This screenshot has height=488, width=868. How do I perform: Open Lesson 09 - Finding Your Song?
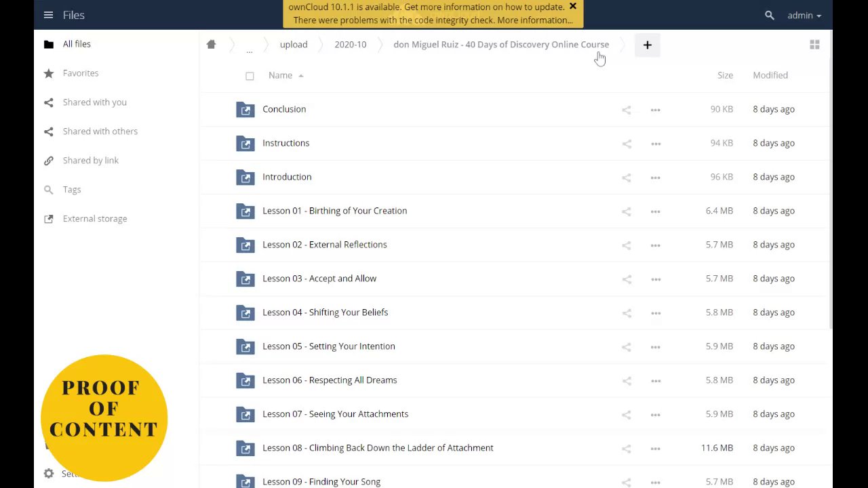[321, 482]
